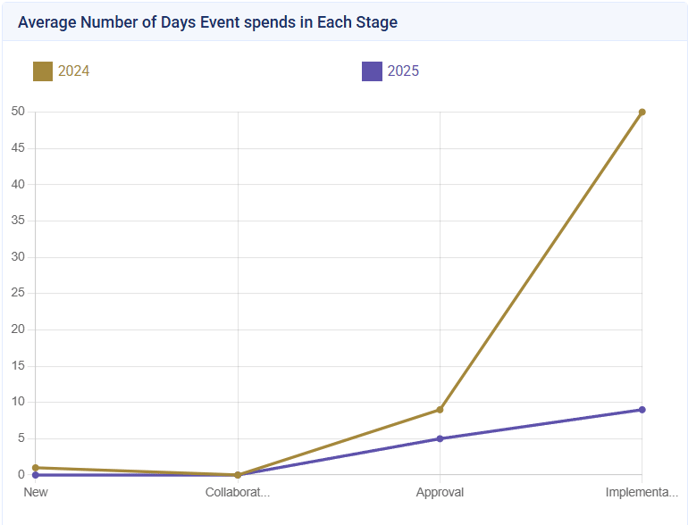Select the 2025 Implementation data point at 9
This screenshot has height=525, width=688.
(641, 410)
